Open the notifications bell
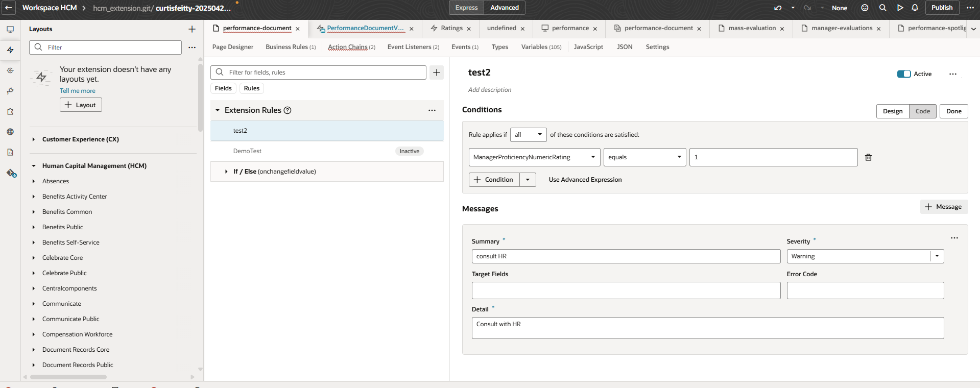 [x=915, y=8]
